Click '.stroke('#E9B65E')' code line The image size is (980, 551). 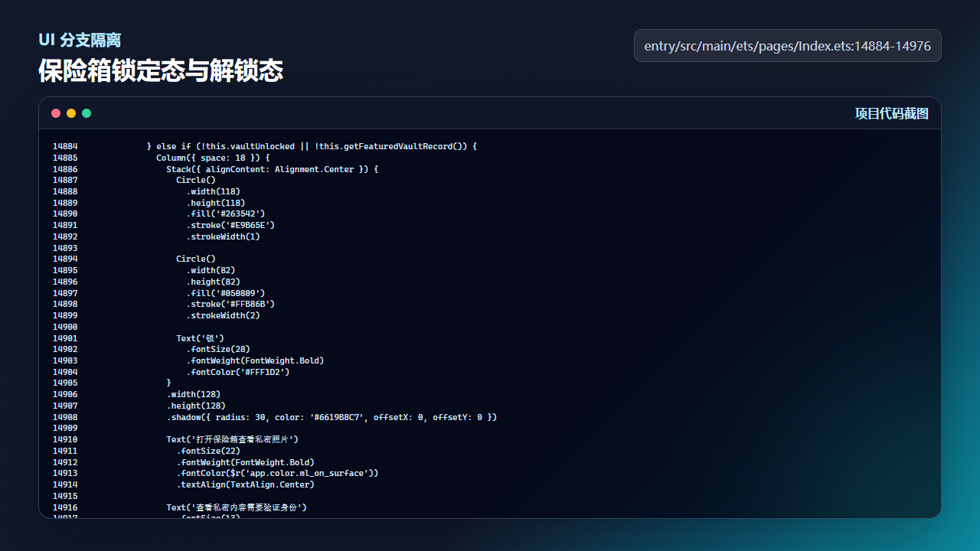pyautogui.click(x=230, y=225)
